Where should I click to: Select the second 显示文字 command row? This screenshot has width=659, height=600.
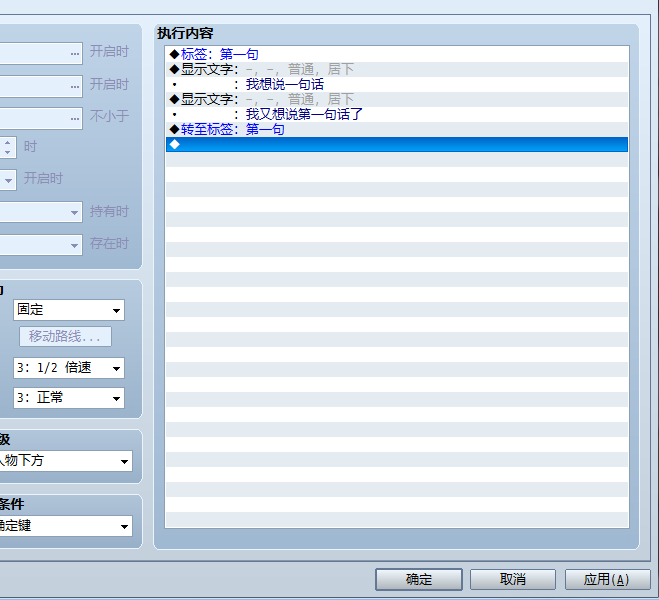[x=397, y=100]
